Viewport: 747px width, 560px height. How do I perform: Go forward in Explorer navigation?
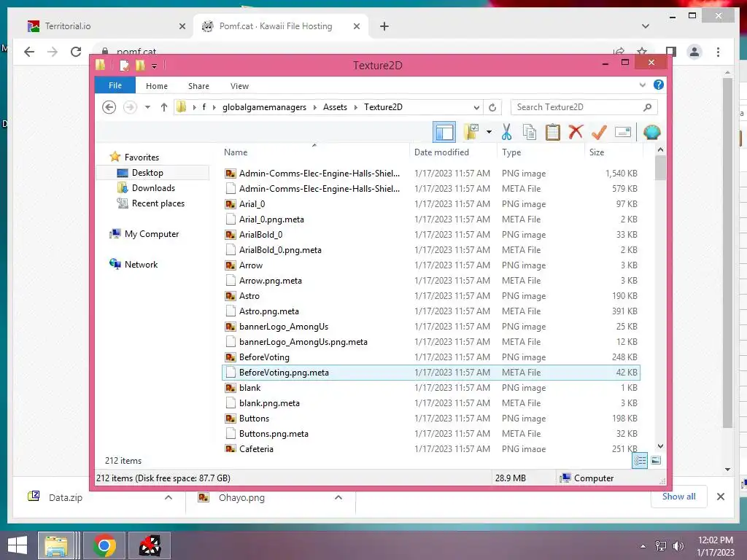pos(130,107)
